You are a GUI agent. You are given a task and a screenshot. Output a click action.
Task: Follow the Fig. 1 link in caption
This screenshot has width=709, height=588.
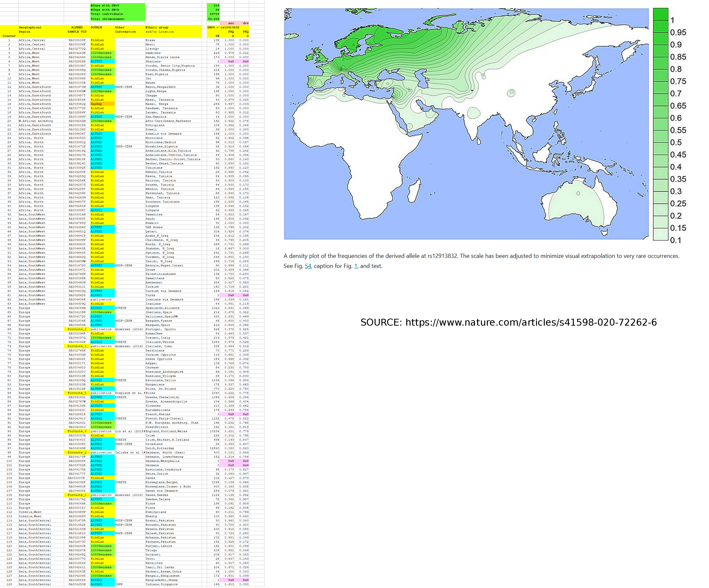(355, 266)
